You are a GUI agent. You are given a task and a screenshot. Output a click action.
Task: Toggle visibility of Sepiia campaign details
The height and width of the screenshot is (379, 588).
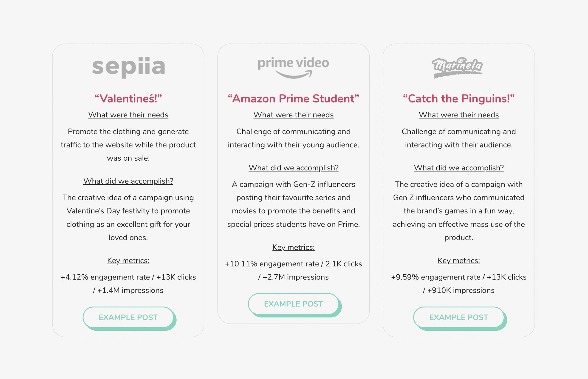(128, 67)
